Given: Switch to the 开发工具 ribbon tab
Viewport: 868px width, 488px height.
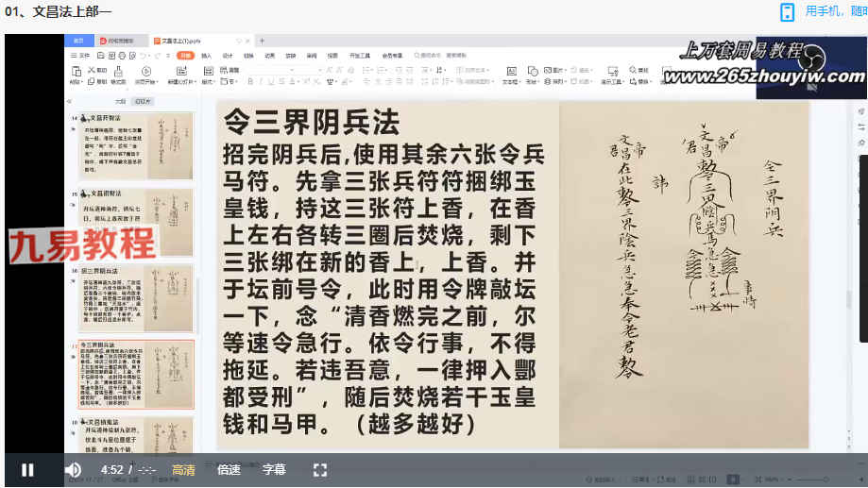Looking at the screenshot, I should (360, 56).
